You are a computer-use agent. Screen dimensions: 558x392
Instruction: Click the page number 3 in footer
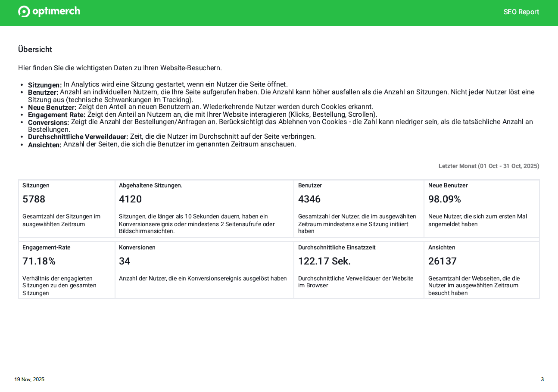point(542,380)
